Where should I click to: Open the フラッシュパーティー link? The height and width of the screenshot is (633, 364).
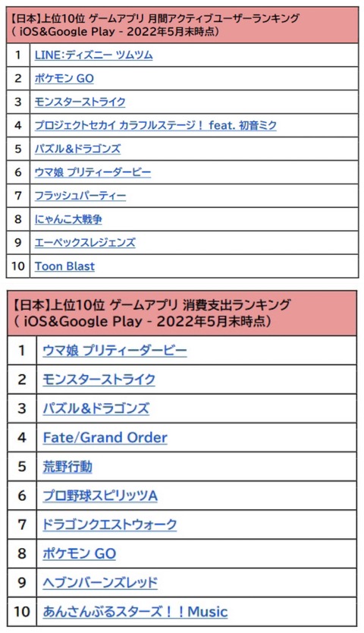(x=80, y=196)
